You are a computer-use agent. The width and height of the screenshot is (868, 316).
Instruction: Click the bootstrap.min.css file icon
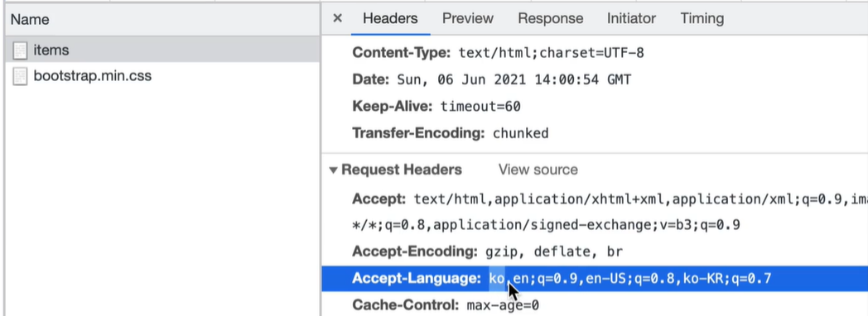[x=20, y=76]
